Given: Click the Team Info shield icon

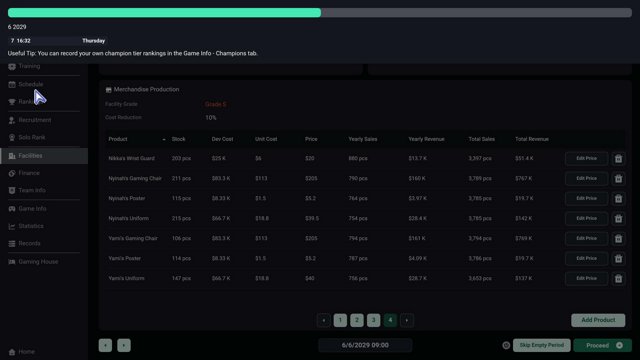Looking at the screenshot, I should coord(12,190).
